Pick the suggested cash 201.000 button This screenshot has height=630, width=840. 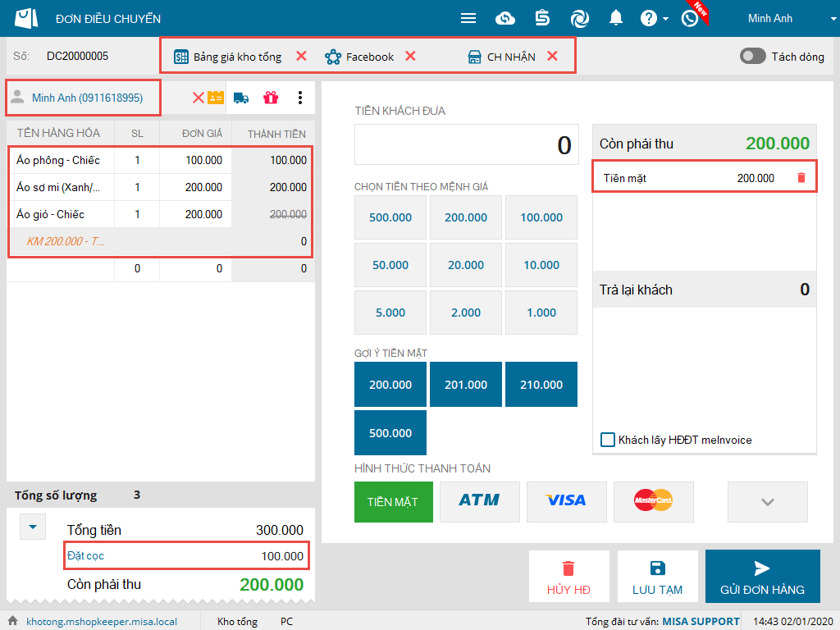(466, 385)
